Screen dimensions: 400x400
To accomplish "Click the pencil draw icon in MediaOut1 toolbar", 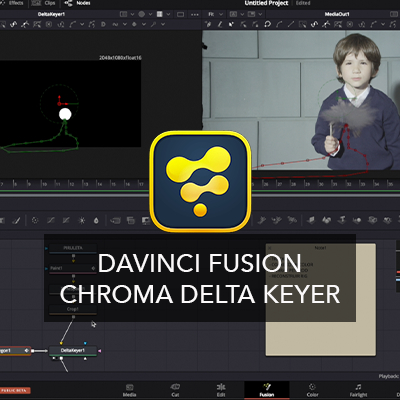I will (x=220, y=24).
